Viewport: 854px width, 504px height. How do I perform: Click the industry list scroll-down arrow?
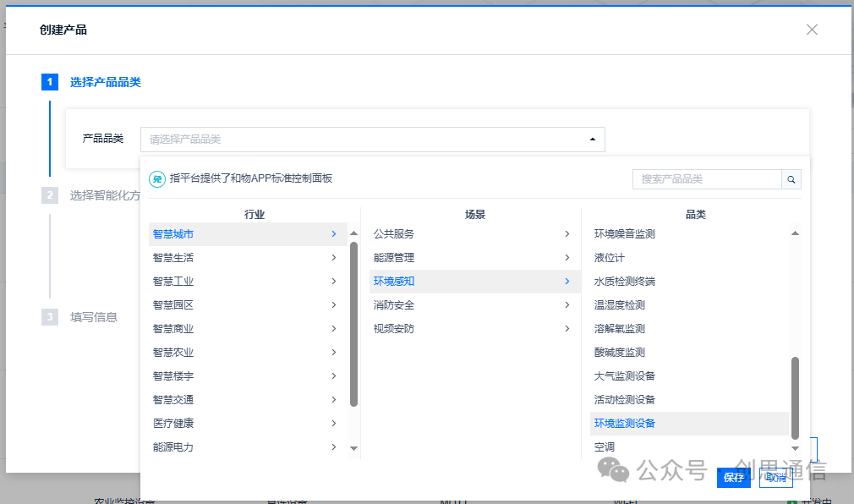pos(354,448)
